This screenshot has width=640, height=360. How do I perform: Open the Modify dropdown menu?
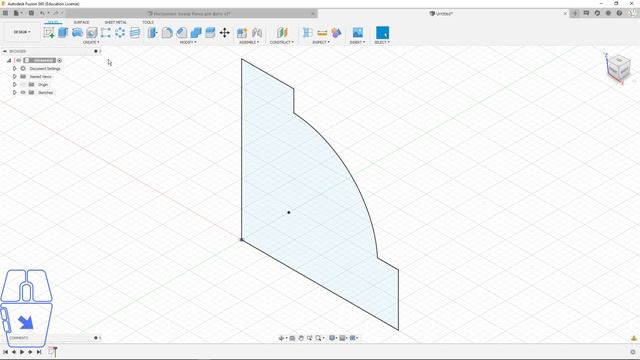(x=188, y=42)
